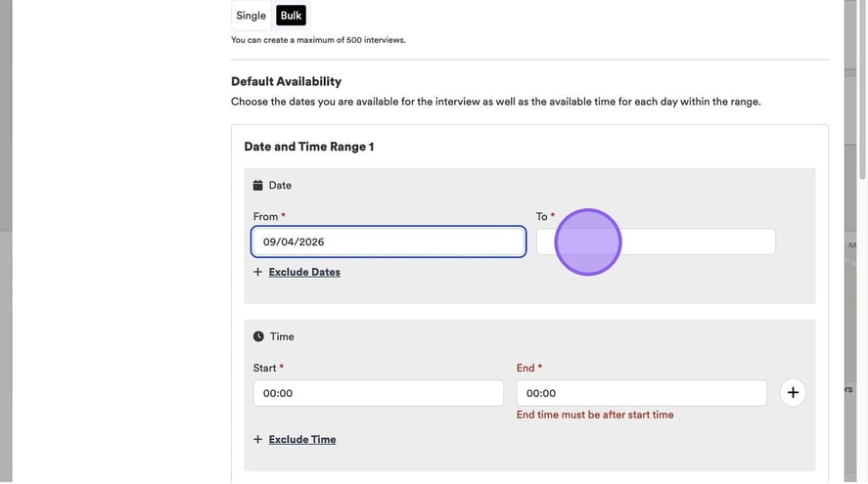
Task: Select the Bulk interview option
Action: click(291, 16)
